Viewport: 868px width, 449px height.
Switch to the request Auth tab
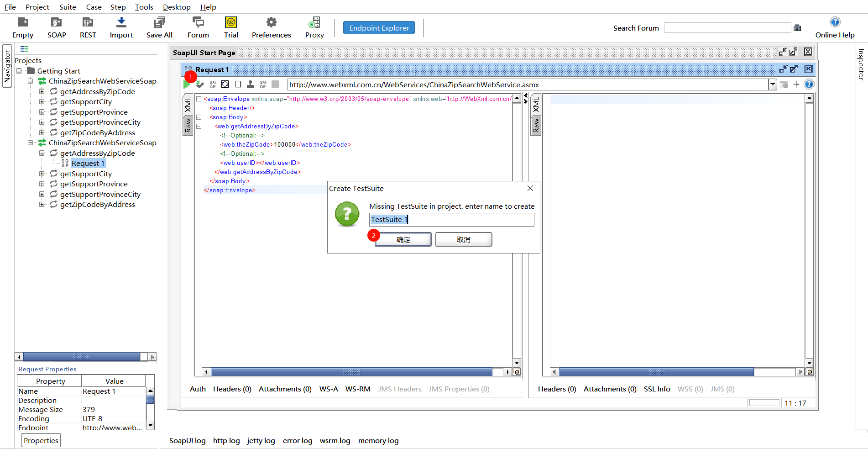198,389
